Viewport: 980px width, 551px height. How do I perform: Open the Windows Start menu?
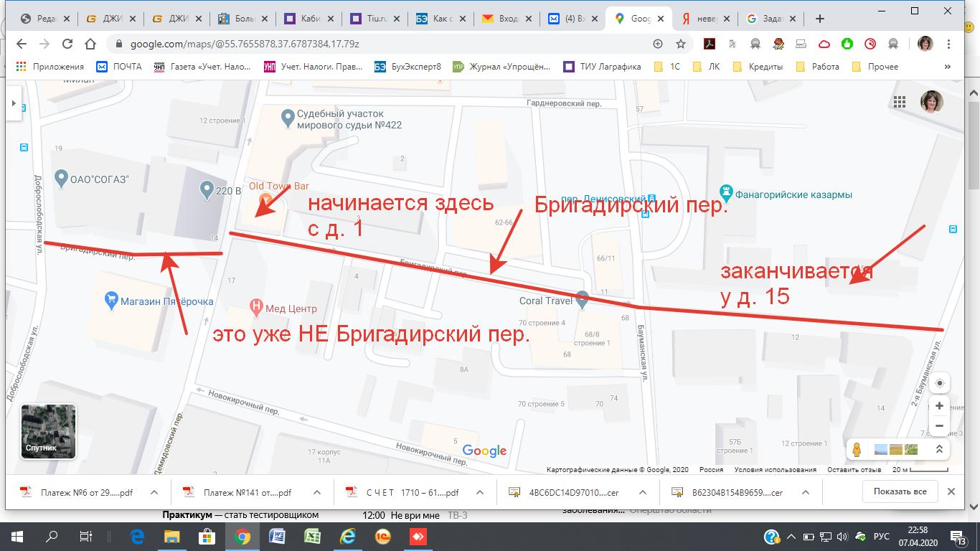(17, 536)
